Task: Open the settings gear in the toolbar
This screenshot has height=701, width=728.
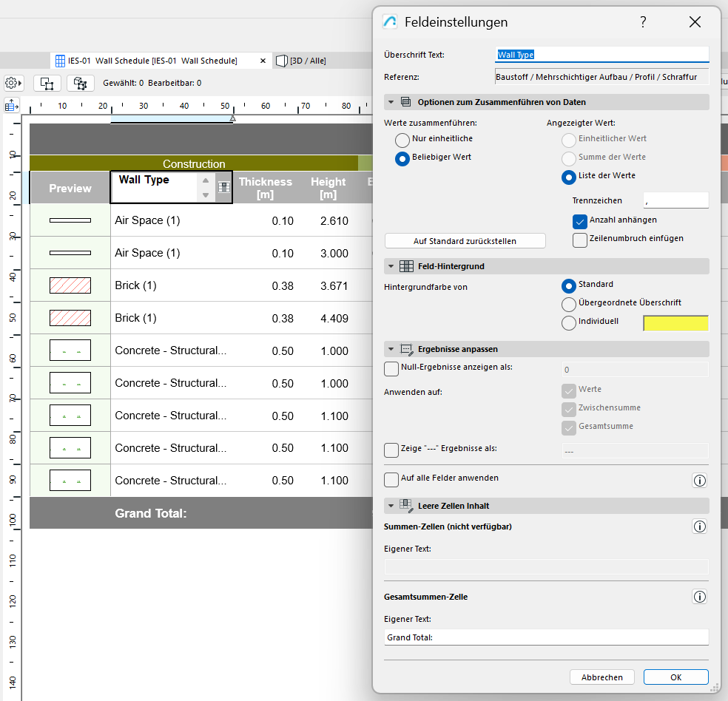Action: point(13,83)
